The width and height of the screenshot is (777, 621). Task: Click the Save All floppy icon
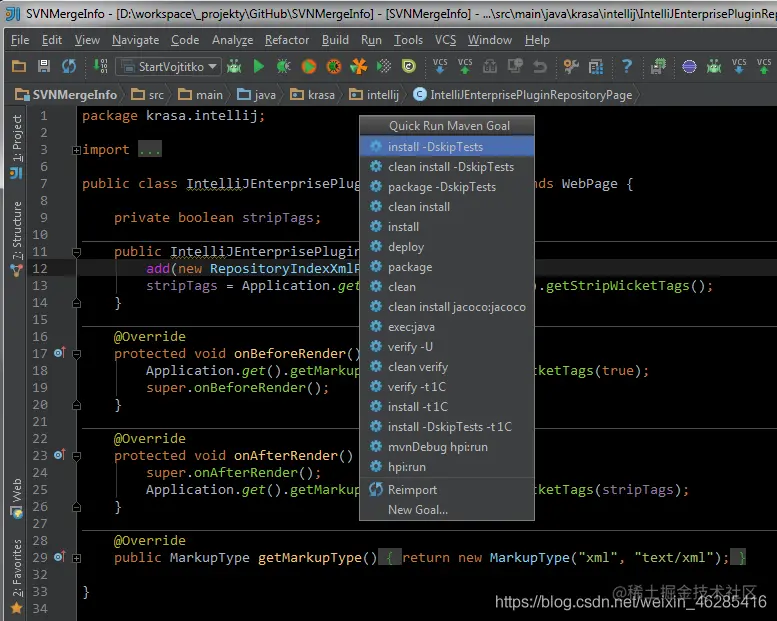(x=44, y=66)
